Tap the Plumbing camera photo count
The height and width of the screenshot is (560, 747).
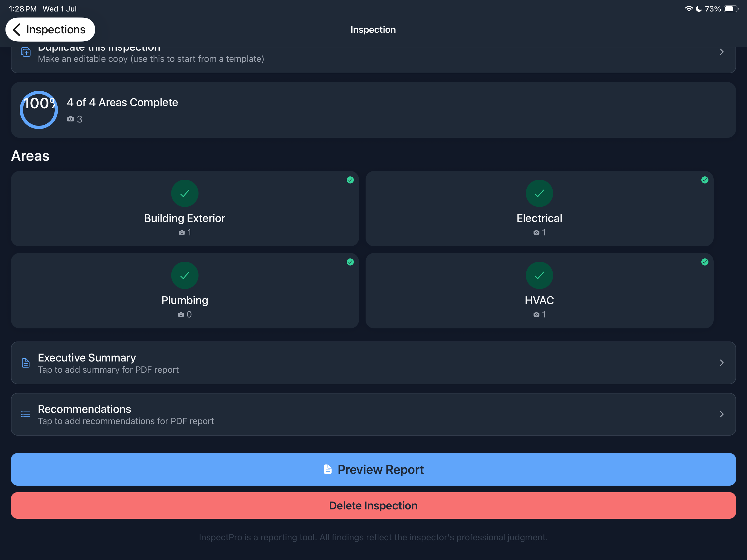click(185, 314)
